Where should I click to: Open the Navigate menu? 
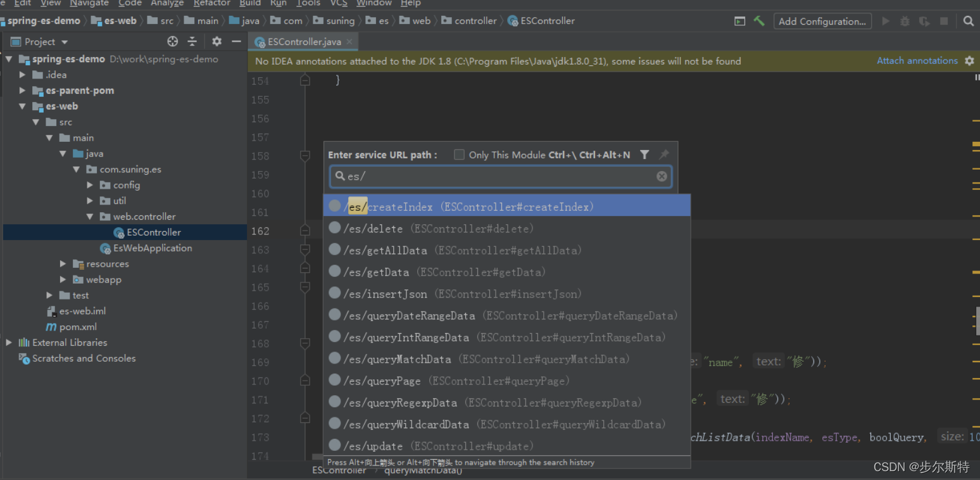pos(89,3)
